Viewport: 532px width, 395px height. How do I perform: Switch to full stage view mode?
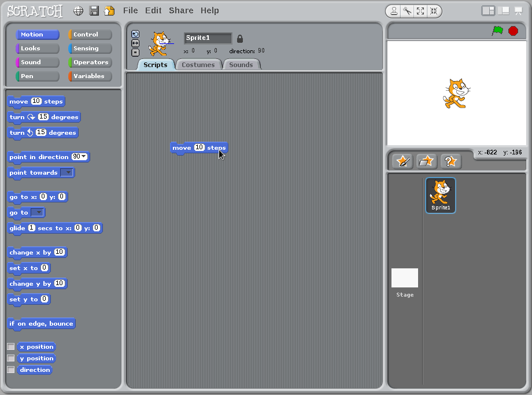[504, 11]
